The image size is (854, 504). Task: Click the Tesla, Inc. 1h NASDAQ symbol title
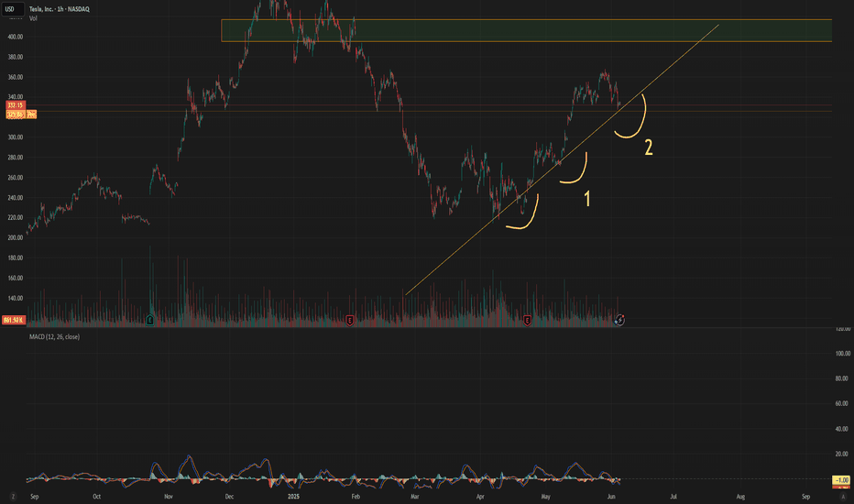tap(60, 9)
